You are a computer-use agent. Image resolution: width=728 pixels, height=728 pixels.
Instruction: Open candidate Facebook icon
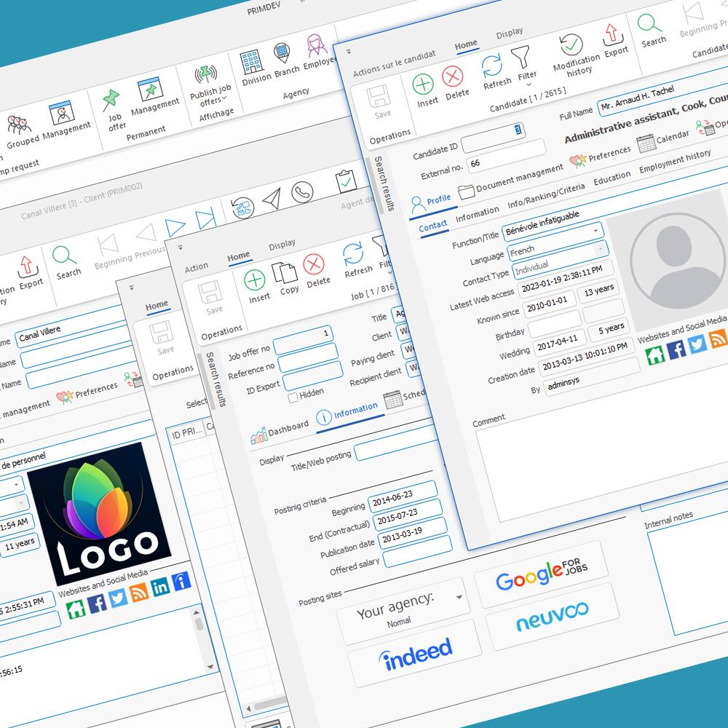pos(676,349)
